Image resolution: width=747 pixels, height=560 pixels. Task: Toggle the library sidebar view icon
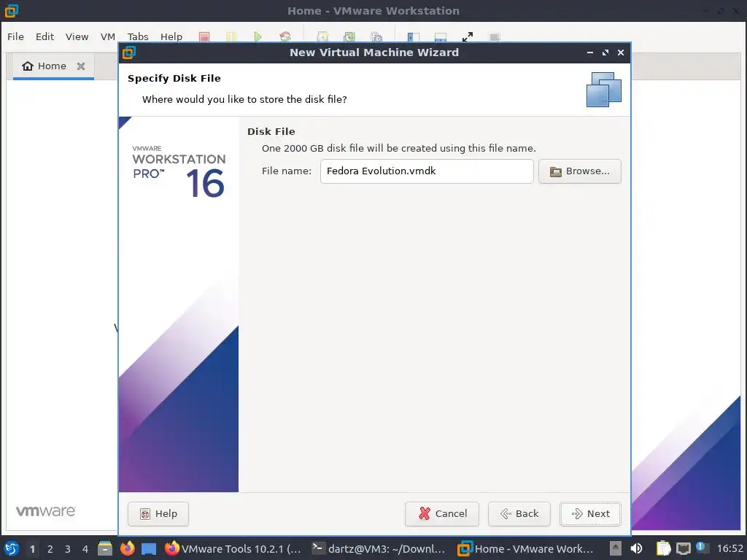[x=414, y=36]
